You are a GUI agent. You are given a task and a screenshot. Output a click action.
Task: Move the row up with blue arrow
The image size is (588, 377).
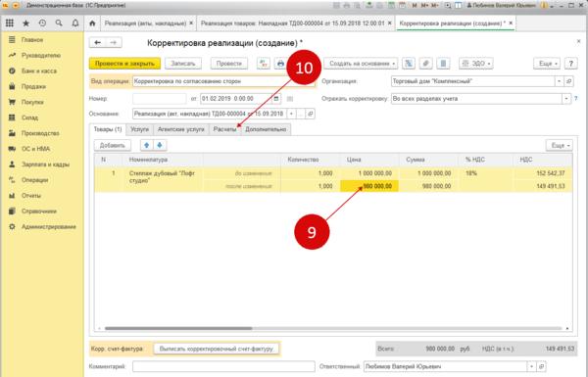147,145
